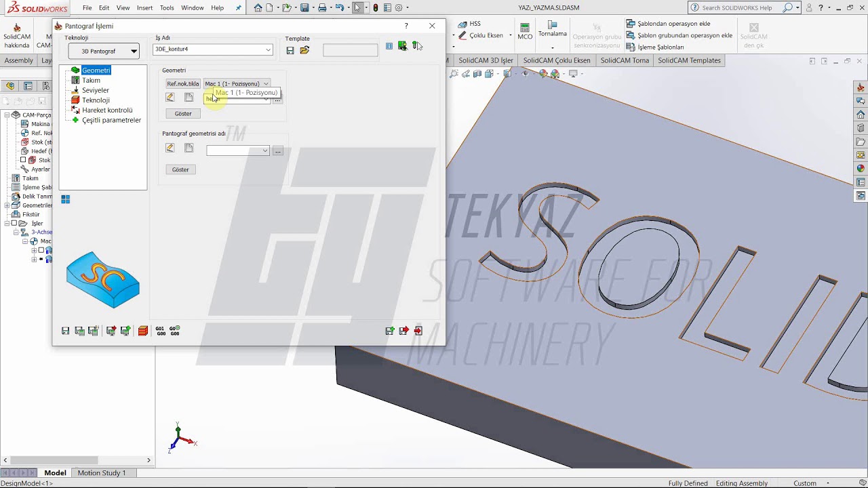This screenshot has height=488, width=868.
Task: Click Şablondan operasyon ekle
Action: 669,24
